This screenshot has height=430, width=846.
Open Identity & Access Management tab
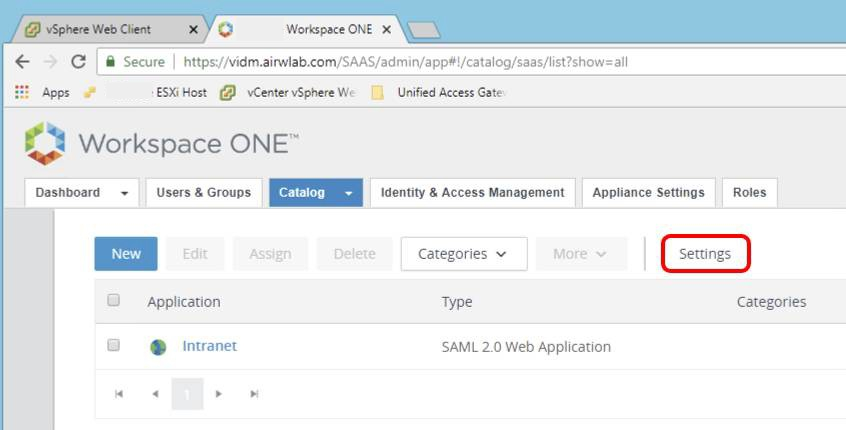point(472,193)
